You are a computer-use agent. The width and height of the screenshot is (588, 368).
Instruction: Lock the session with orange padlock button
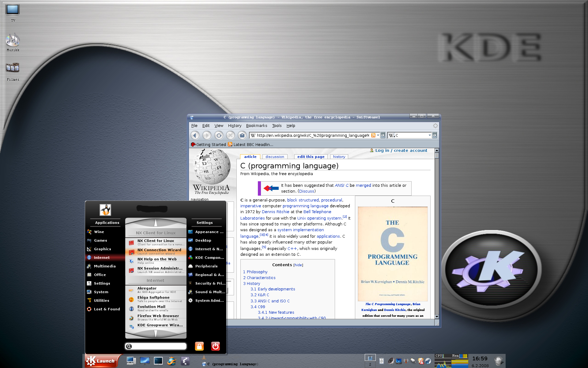point(199,346)
